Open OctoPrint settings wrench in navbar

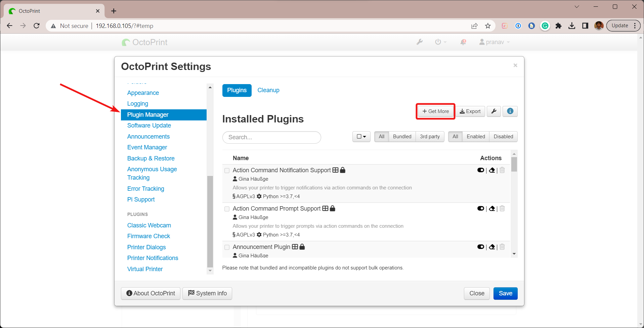[420, 42]
